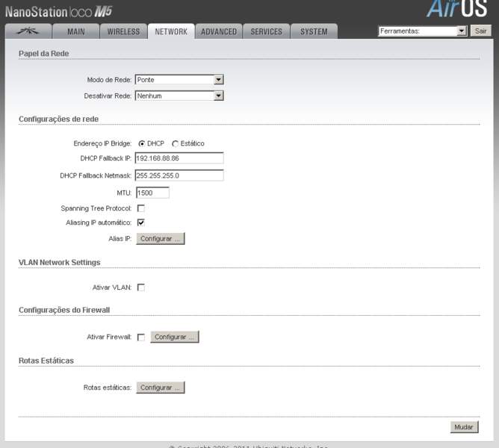Click the AirOS logo
Image resolution: width=499 pixels, height=448 pixels.
[x=456, y=9]
